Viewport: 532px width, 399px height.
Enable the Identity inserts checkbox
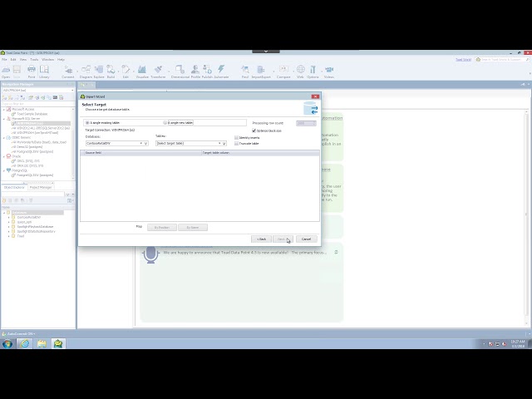click(236, 137)
